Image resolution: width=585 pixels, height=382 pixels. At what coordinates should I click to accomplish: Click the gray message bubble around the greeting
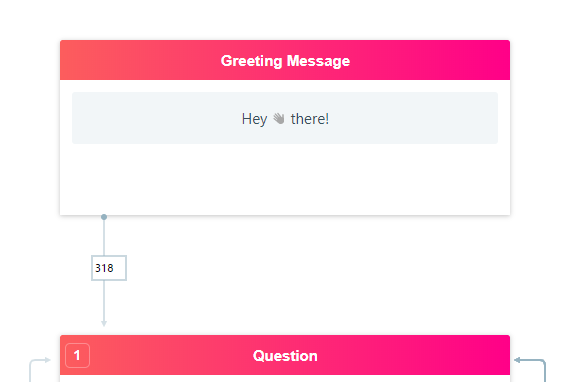(x=285, y=118)
